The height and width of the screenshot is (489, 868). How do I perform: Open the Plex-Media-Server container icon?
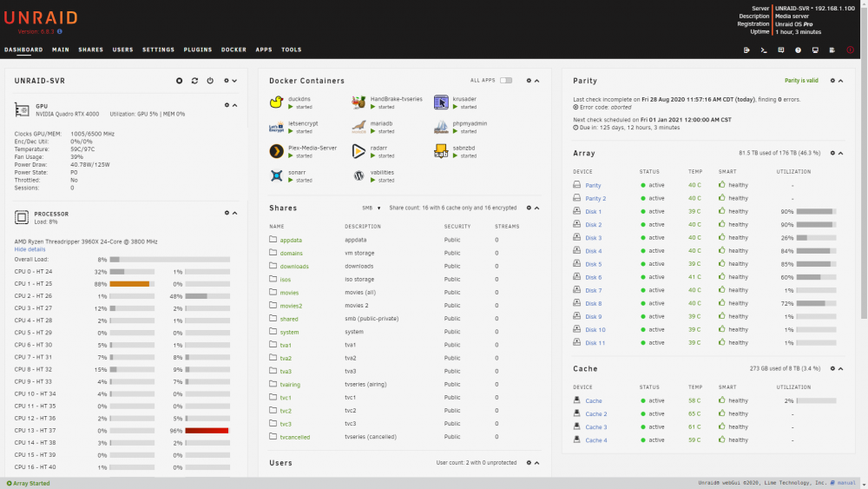click(x=276, y=151)
